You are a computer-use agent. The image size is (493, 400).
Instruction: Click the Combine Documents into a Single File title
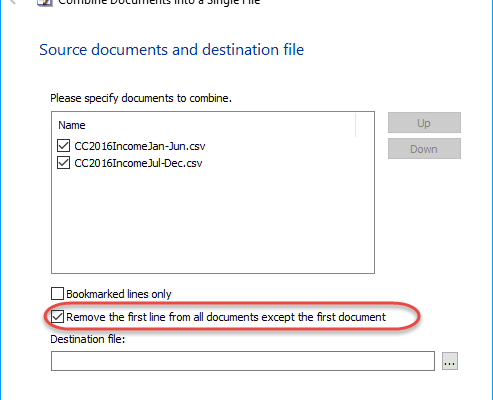(x=159, y=2)
